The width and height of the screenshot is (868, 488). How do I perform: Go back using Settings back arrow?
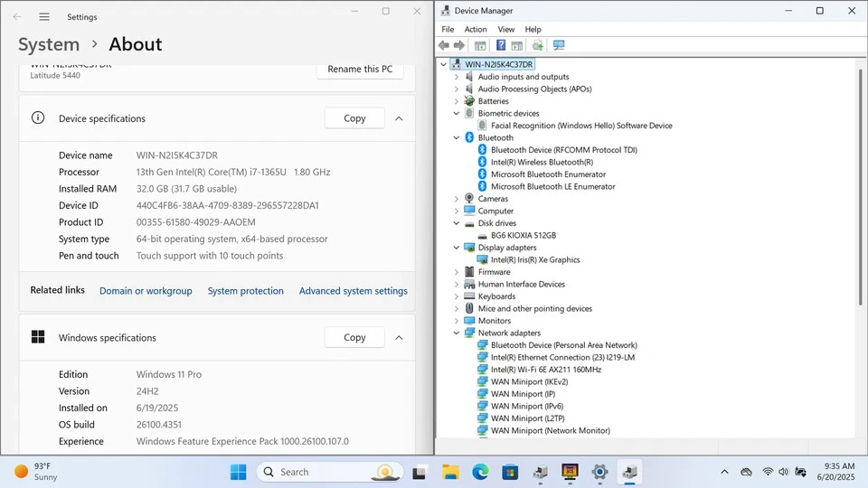point(17,17)
